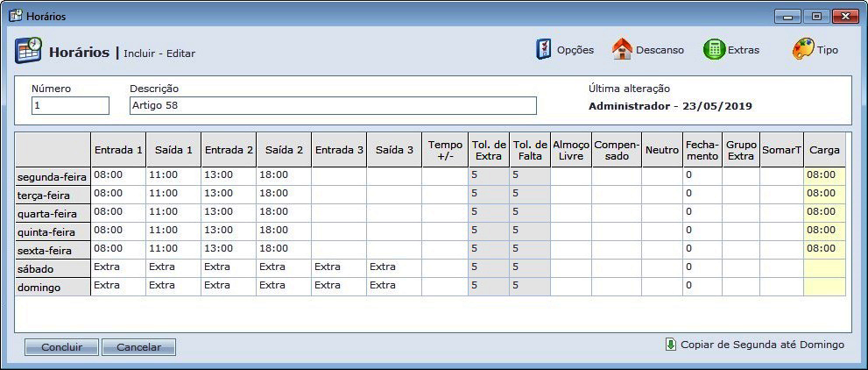Select domingo Saída 3 Extra cell
This screenshot has width=868, height=370.
coord(393,286)
